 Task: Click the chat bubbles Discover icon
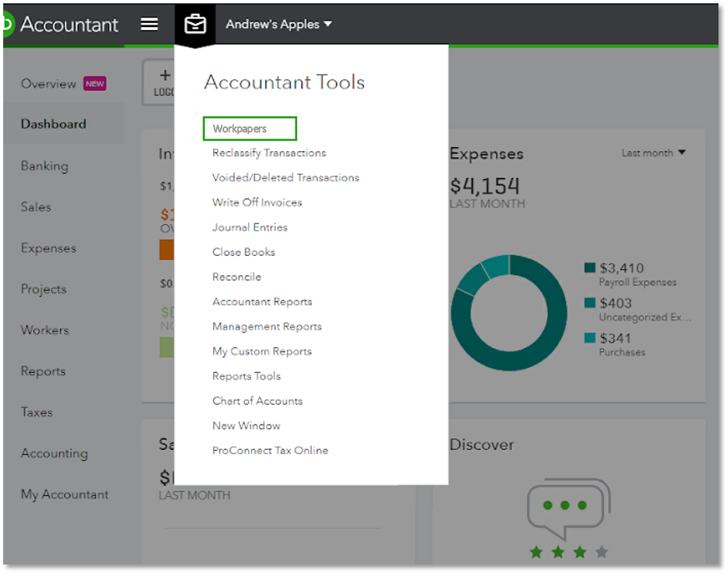[569, 509]
